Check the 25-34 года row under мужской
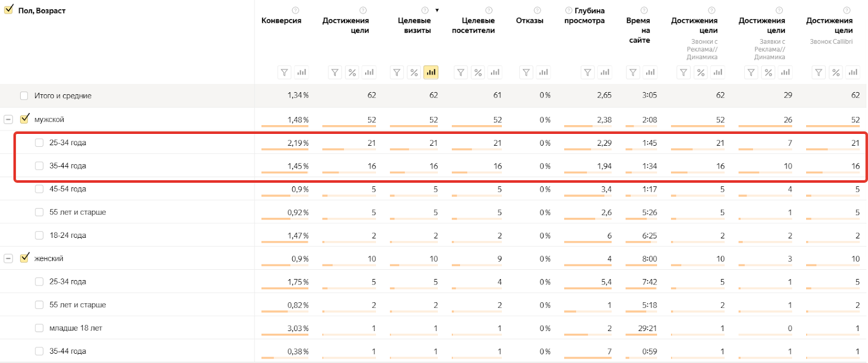Viewport: 868px width, 363px height. [39, 142]
